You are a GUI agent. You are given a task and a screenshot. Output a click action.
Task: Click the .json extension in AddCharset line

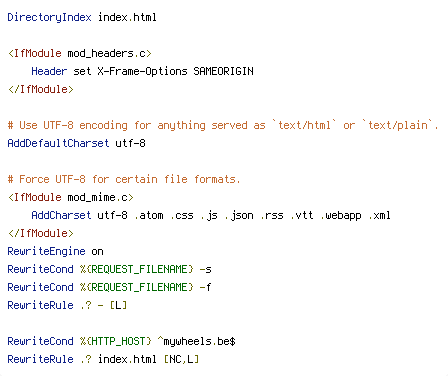click(239, 216)
